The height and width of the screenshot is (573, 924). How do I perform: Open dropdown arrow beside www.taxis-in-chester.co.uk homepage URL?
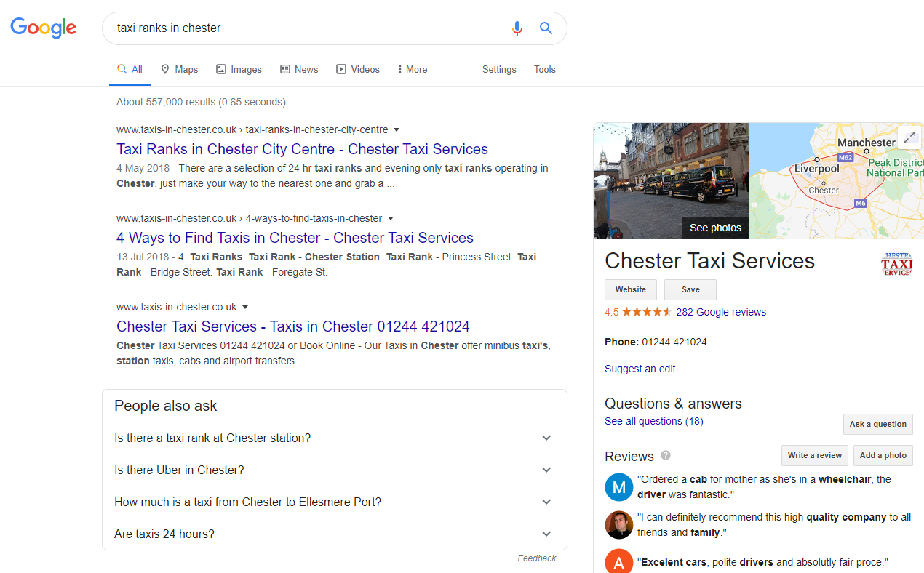[x=245, y=308]
